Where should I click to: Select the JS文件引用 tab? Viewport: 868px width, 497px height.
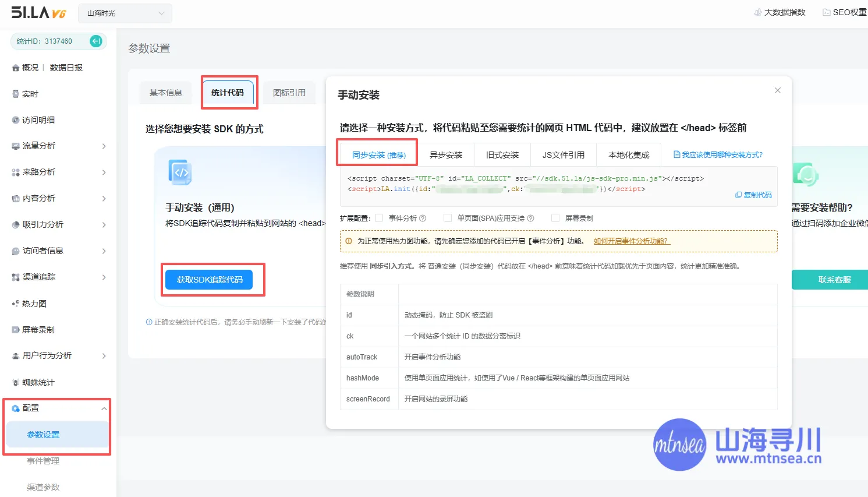(x=564, y=155)
